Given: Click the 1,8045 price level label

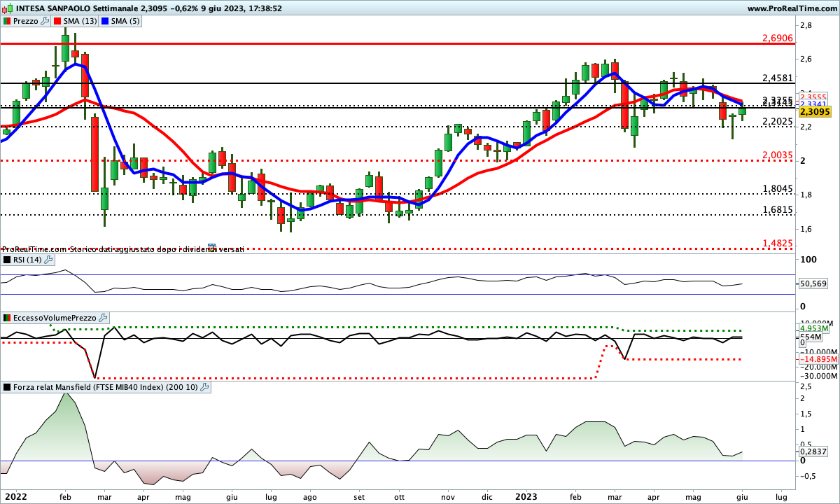Looking at the screenshot, I should 776,188.
